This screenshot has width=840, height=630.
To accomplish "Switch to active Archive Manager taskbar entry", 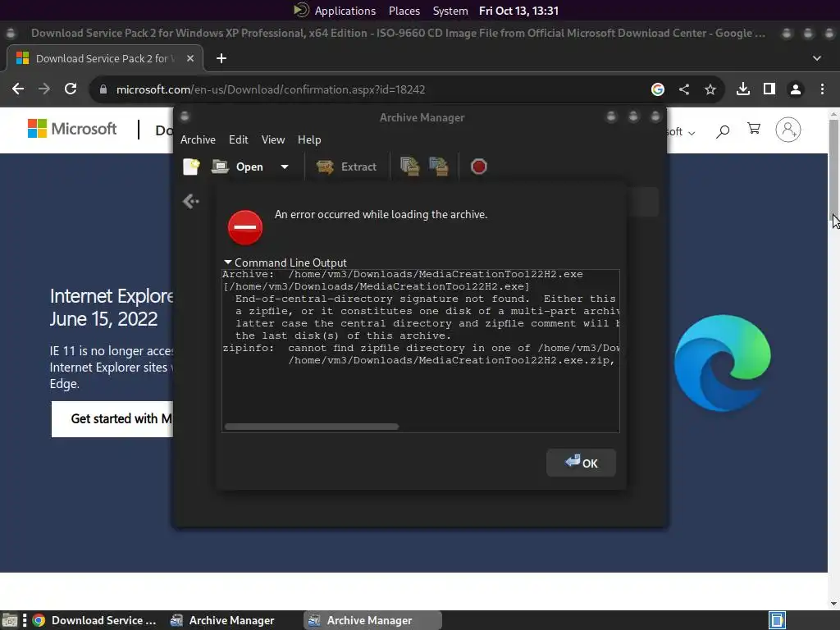I will (372, 620).
